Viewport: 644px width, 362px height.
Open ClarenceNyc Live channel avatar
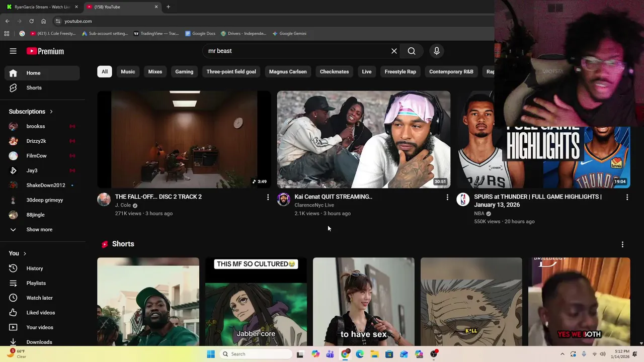283,200
